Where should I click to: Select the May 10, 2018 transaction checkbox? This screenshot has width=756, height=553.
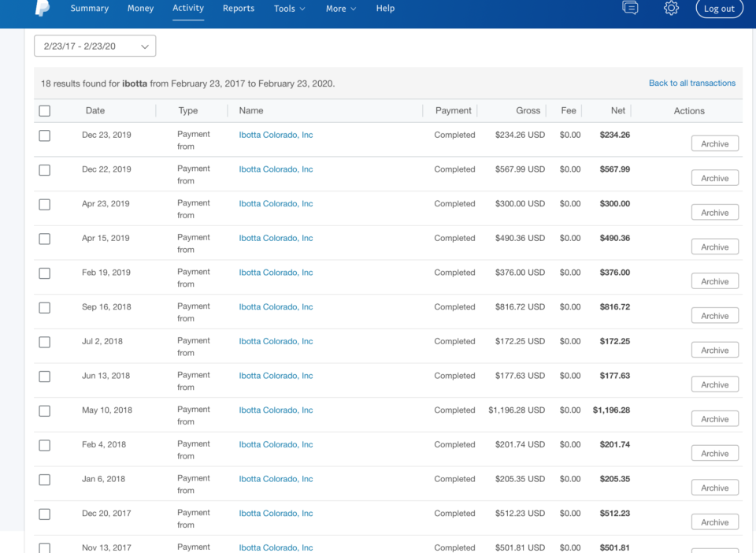[44, 410]
